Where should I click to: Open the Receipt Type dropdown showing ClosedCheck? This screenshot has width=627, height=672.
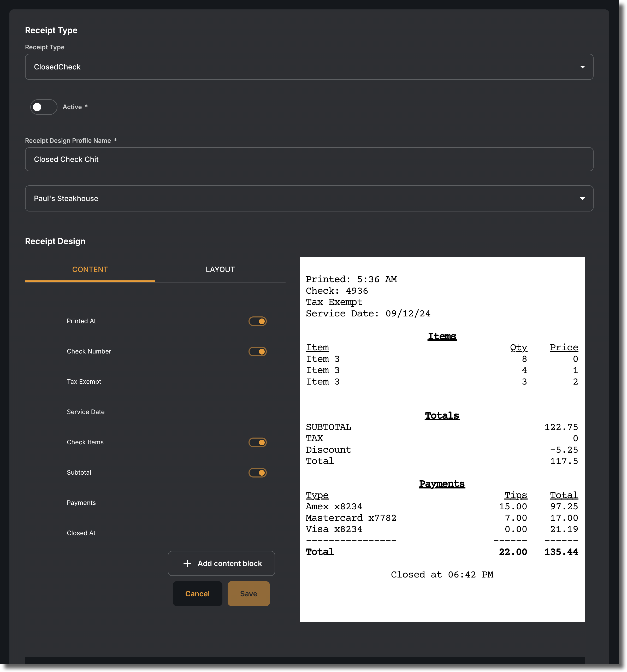click(x=309, y=67)
